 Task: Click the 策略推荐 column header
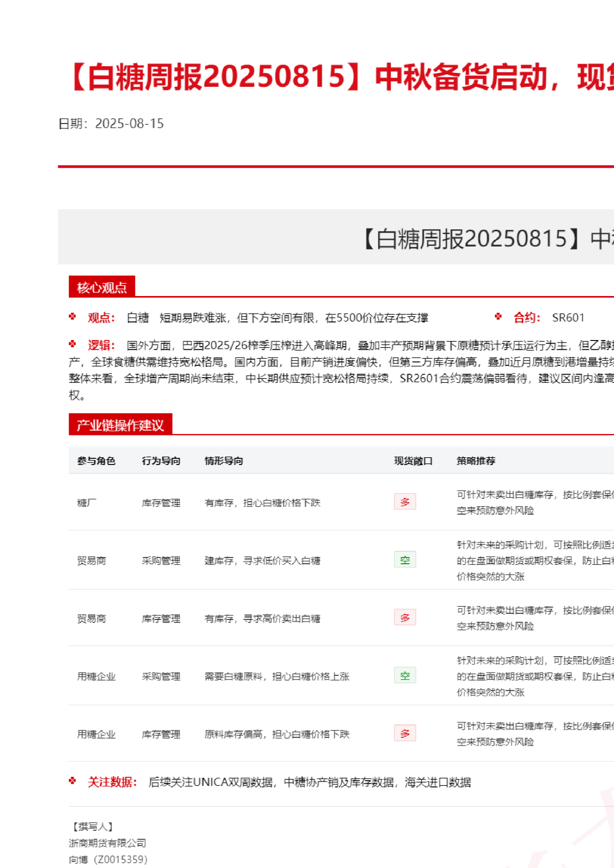pyautogui.click(x=475, y=461)
